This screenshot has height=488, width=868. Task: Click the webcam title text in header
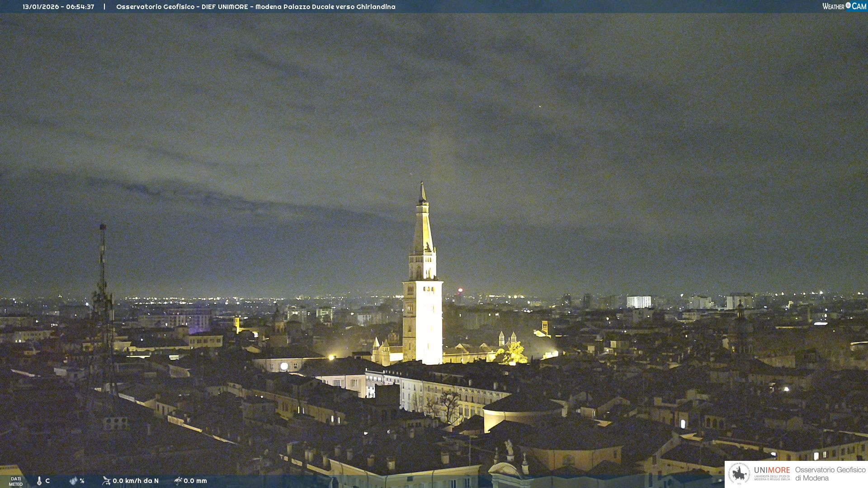255,7
